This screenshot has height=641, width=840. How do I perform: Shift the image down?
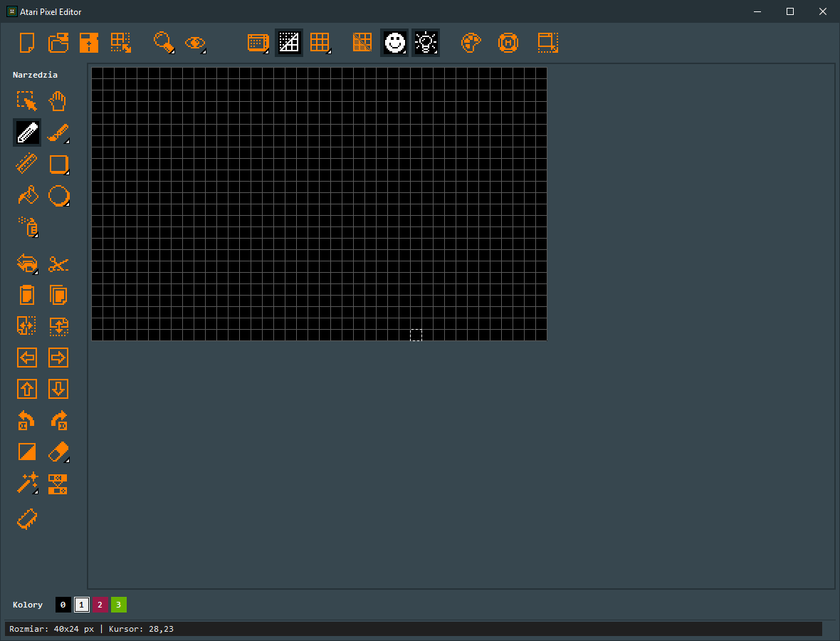tap(58, 389)
